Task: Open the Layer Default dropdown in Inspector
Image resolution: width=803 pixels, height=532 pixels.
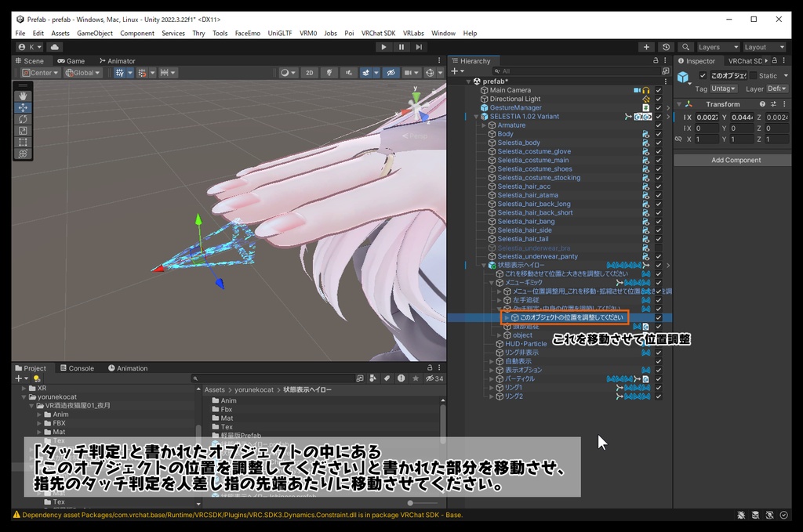Action: pos(777,89)
